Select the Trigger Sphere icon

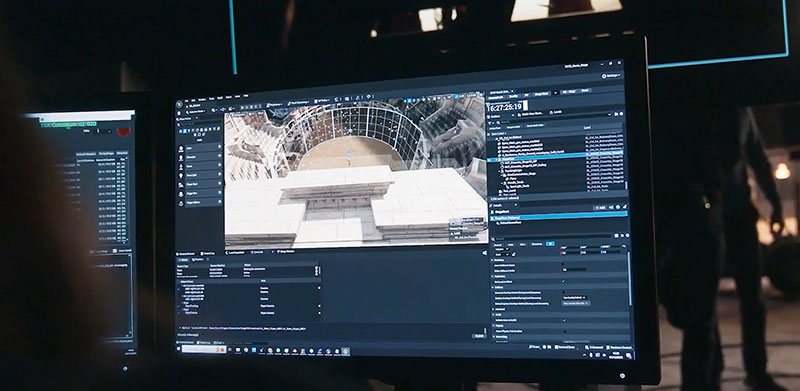pyautogui.click(x=181, y=203)
